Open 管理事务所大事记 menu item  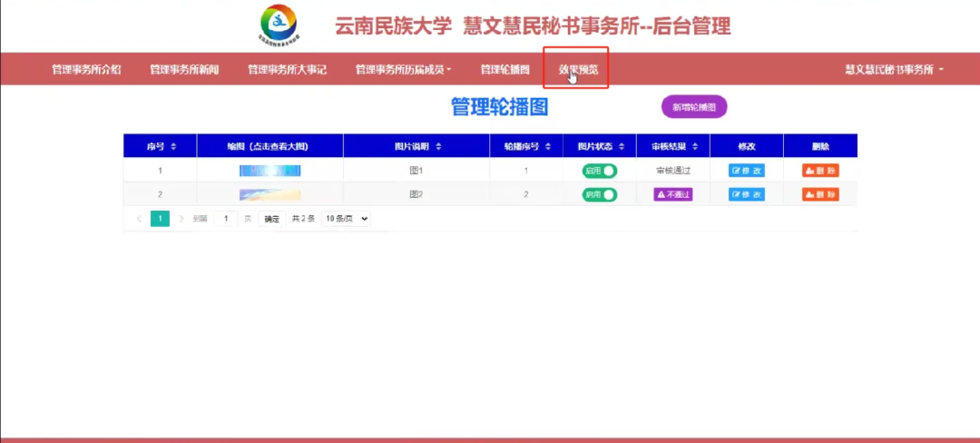pyautogui.click(x=287, y=69)
